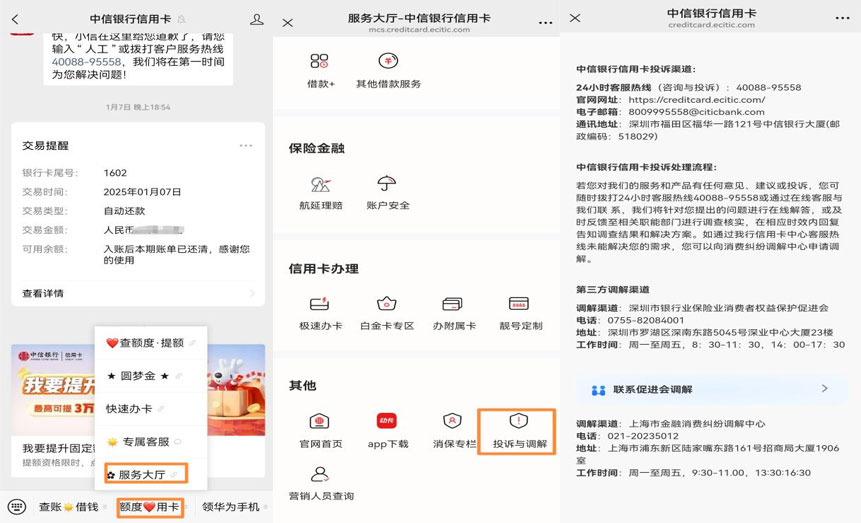Open the 营销人员查询 icon
Image resolution: width=861 pixels, height=523 pixels.
tap(320, 474)
